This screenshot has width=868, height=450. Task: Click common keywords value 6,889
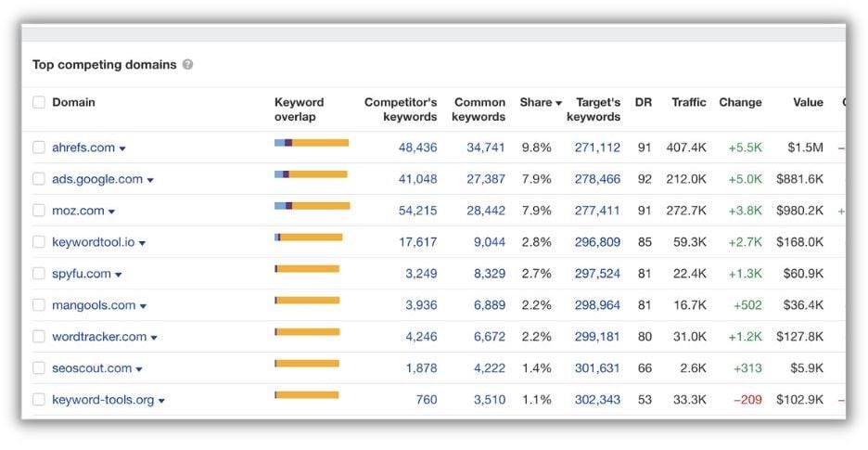tap(490, 305)
